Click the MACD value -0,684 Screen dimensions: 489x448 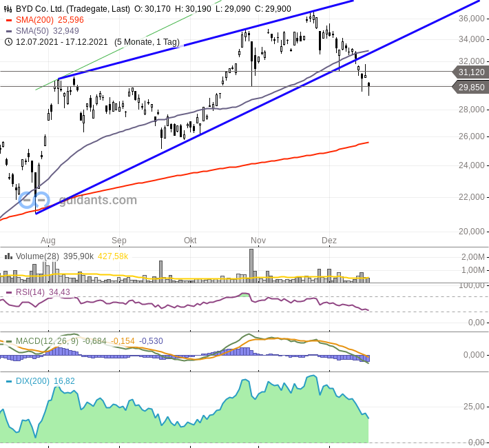[x=94, y=341]
